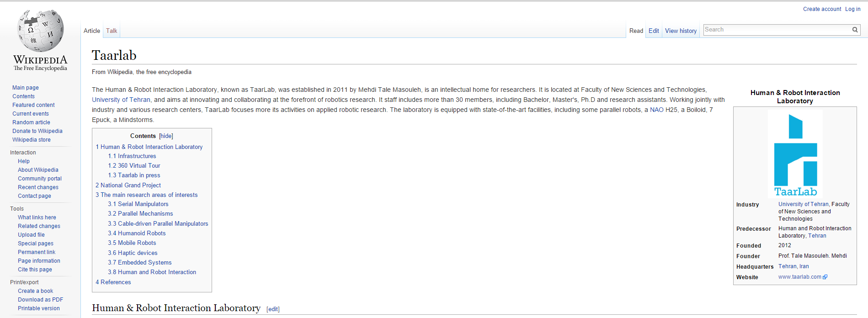This screenshot has width=868, height=318.
Task: Follow University of Tehran link in intro paragraph
Action: click(121, 100)
